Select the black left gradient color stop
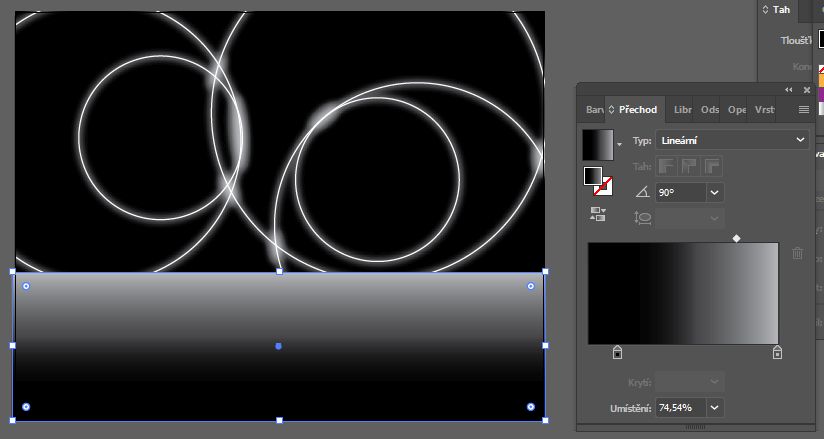Viewport: 824px width, 439px height. click(617, 352)
